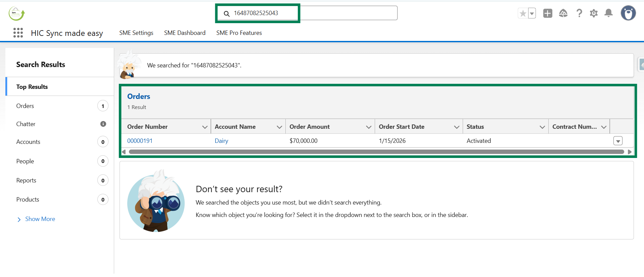Screen dimensions: 644x277
Task: Add page to favorites star
Action: [523, 13]
